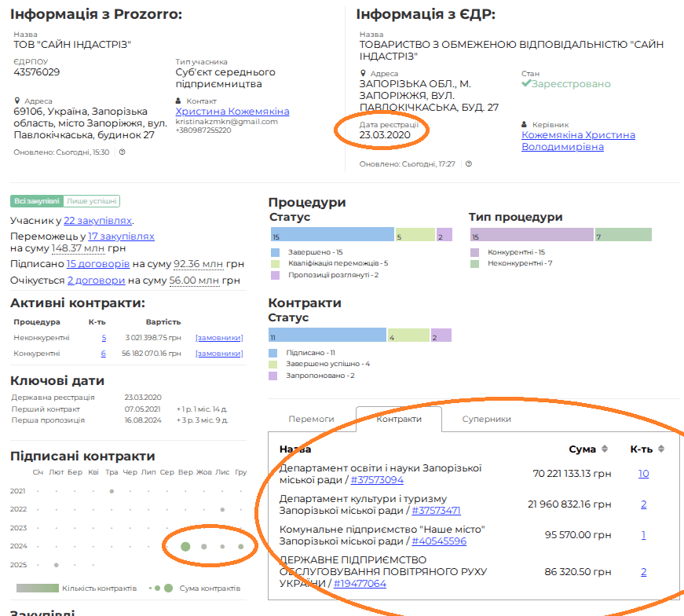Open the Перемоги tab

311,420
